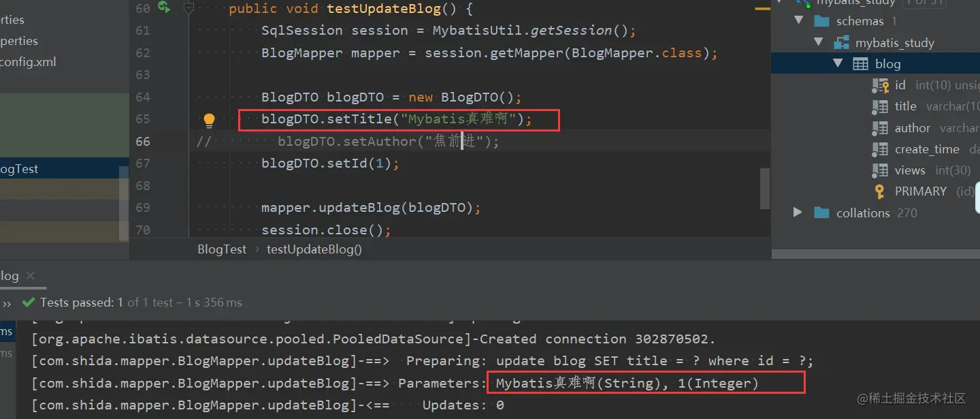Click BlogTest in the editor breadcrumb
This screenshot has width=980, height=419.
(222, 249)
